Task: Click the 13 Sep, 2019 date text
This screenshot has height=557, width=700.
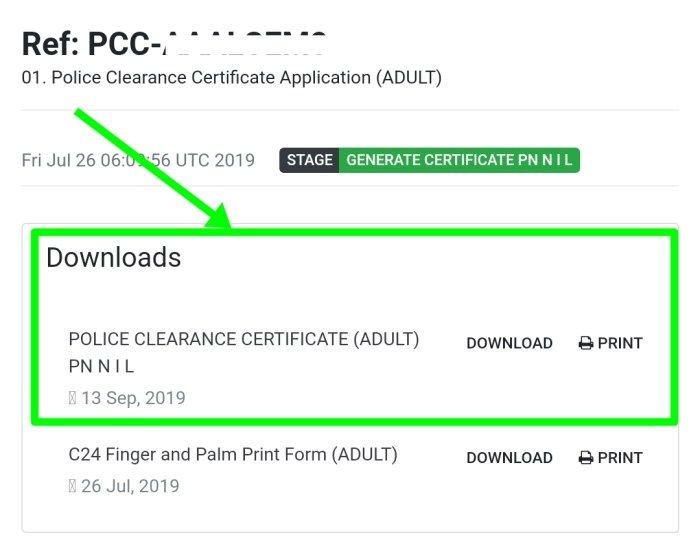Action: (x=133, y=398)
